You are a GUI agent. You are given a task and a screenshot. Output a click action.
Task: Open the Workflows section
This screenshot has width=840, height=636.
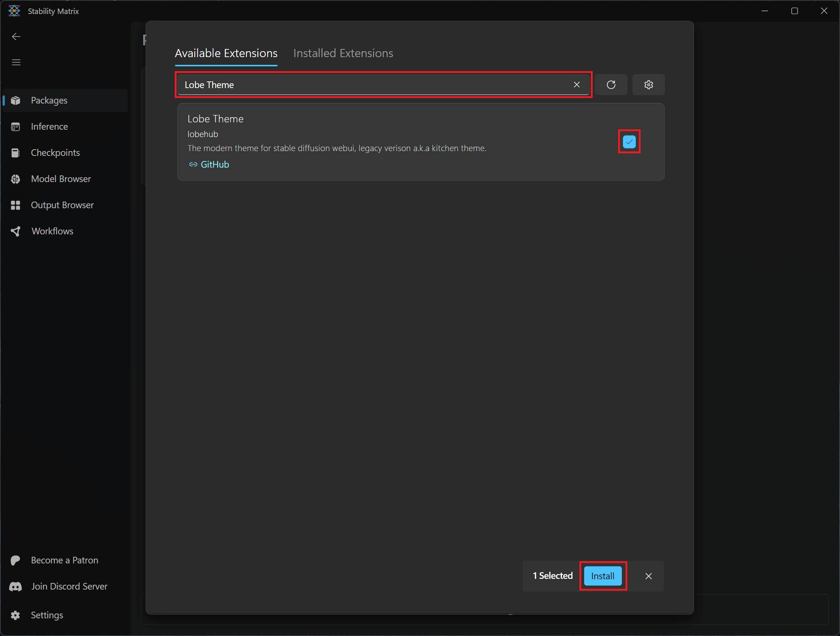(52, 231)
